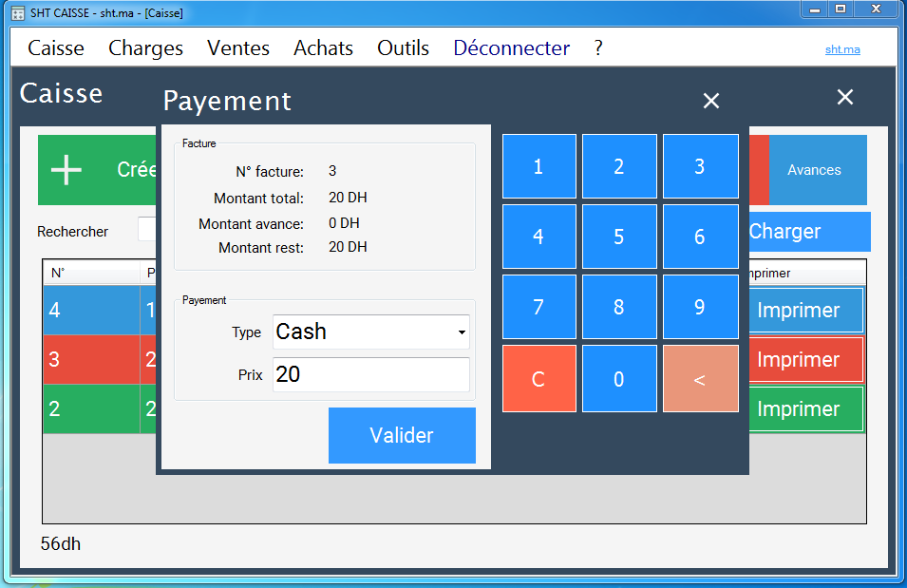
Task: Click the green Imprimer button
Action: tap(806, 408)
